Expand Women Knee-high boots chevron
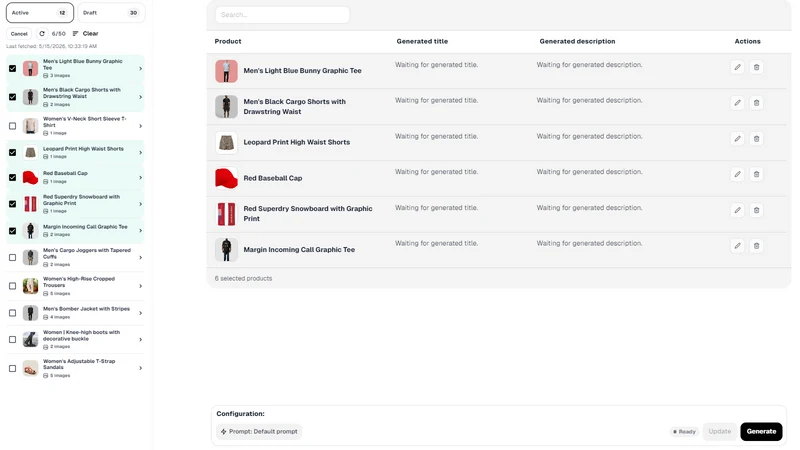This screenshot has width=800, height=450. [140, 339]
